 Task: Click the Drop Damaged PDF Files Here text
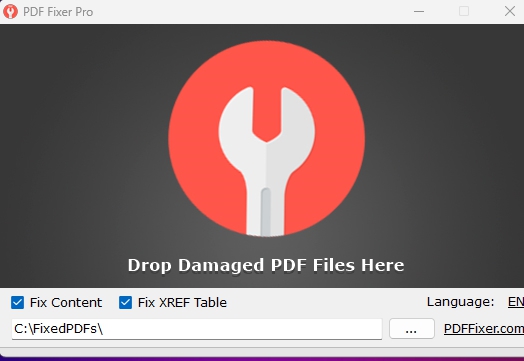tap(266, 265)
